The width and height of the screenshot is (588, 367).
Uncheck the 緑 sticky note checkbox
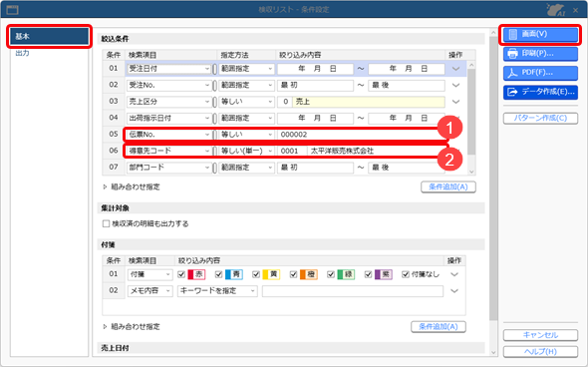coord(331,274)
